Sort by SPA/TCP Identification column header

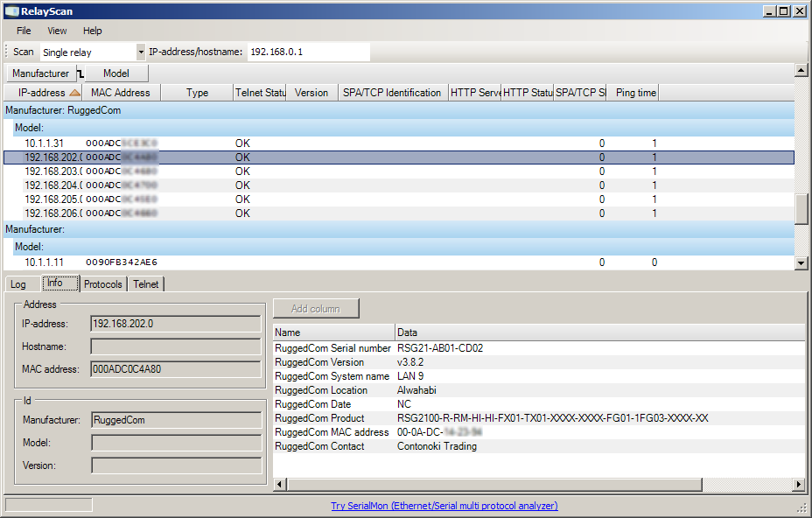[x=393, y=93]
